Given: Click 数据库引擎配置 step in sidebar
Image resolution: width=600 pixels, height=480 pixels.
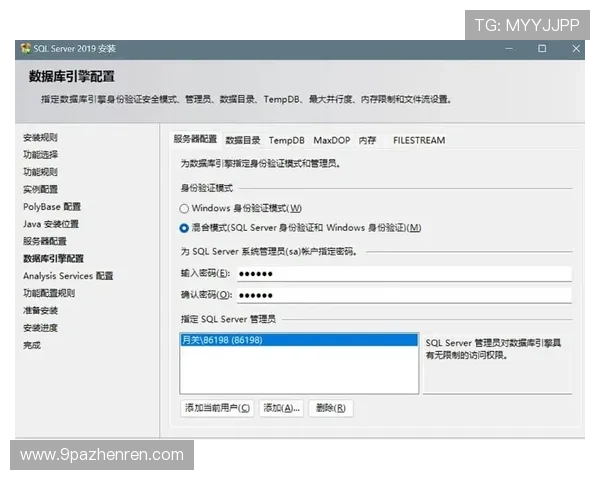Looking at the screenshot, I should click(x=53, y=259).
